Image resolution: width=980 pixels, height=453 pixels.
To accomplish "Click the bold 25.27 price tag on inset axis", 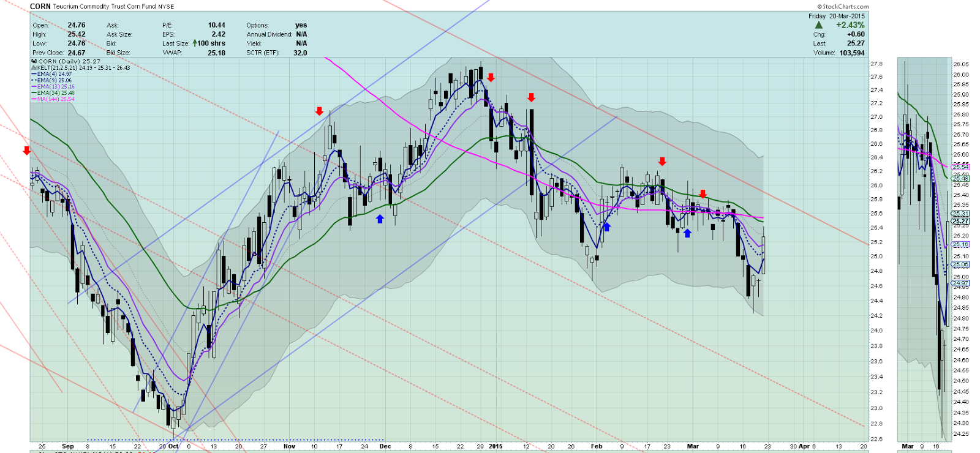I will [x=961, y=221].
